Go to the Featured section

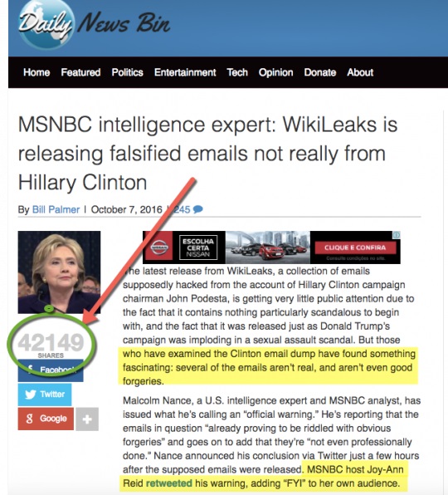[x=80, y=72]
